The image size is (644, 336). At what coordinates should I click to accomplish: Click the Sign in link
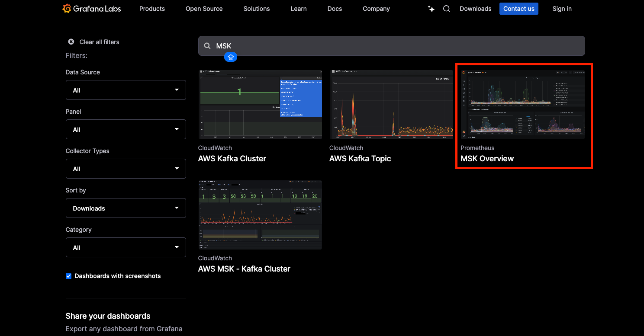pyautogui.click(x=562, y=9)
